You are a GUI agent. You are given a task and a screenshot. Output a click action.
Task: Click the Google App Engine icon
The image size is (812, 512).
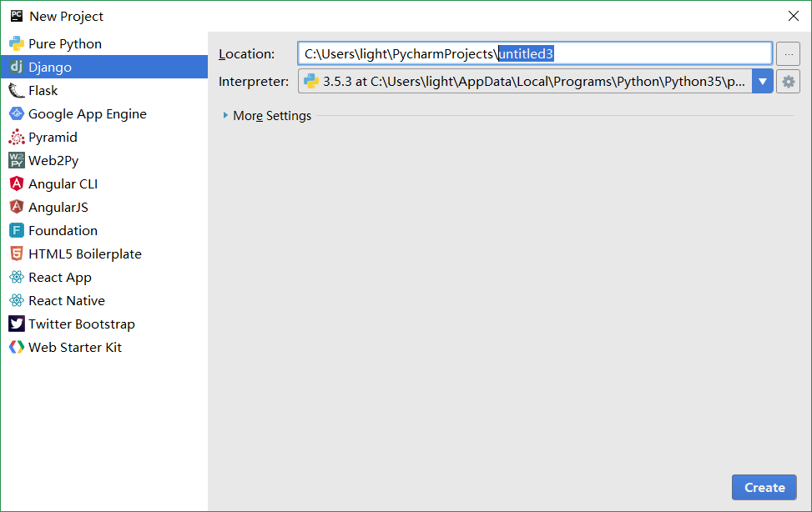[x=17, y=113]
